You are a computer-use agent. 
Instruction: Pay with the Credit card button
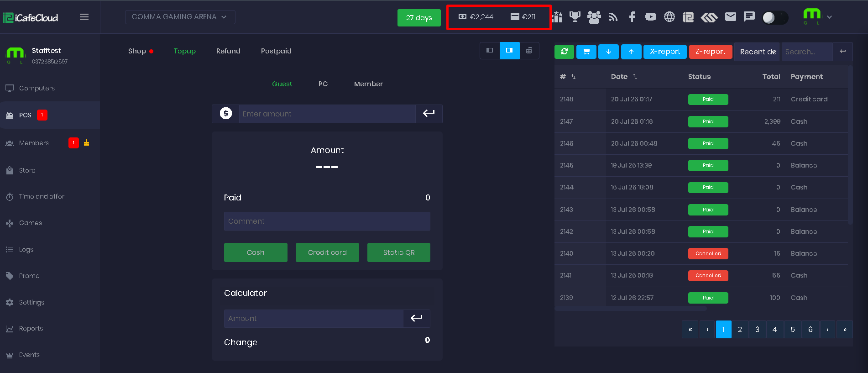coord(327,252)
